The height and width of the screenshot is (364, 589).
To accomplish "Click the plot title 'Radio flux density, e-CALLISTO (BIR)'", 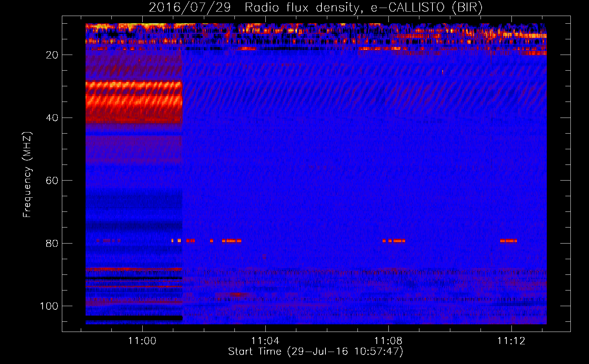I will tap(364, 8).
